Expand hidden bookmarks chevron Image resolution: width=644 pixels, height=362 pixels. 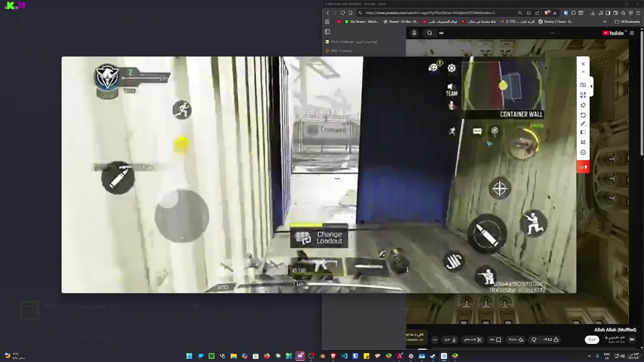605,22
